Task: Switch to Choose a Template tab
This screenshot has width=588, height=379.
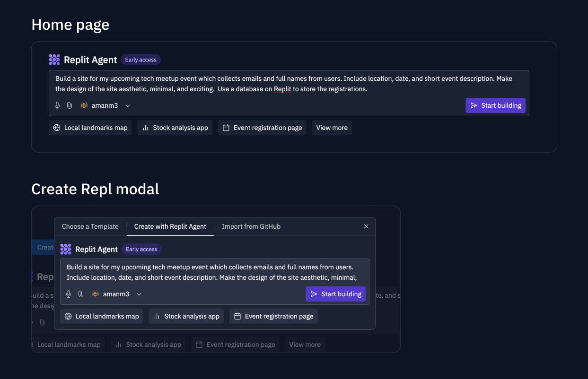Action: pyautogui.click(x=90, y=226)
